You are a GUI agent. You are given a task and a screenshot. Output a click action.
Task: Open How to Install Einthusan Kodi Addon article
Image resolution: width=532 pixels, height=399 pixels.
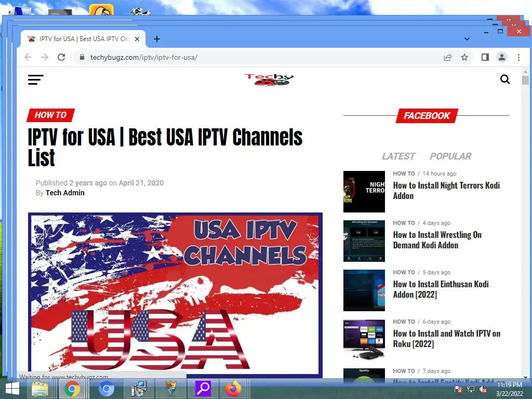tap(441, 289)
